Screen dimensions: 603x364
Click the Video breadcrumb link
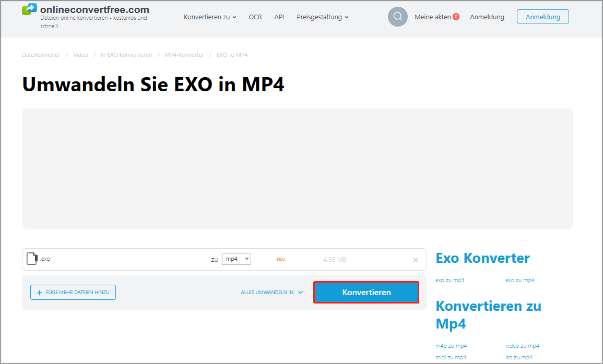(x=80, y=54)
